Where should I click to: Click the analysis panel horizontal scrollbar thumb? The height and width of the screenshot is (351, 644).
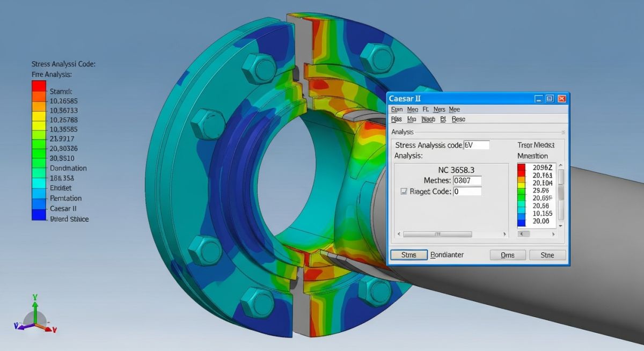pyautogui.click(x=437, y=235)
